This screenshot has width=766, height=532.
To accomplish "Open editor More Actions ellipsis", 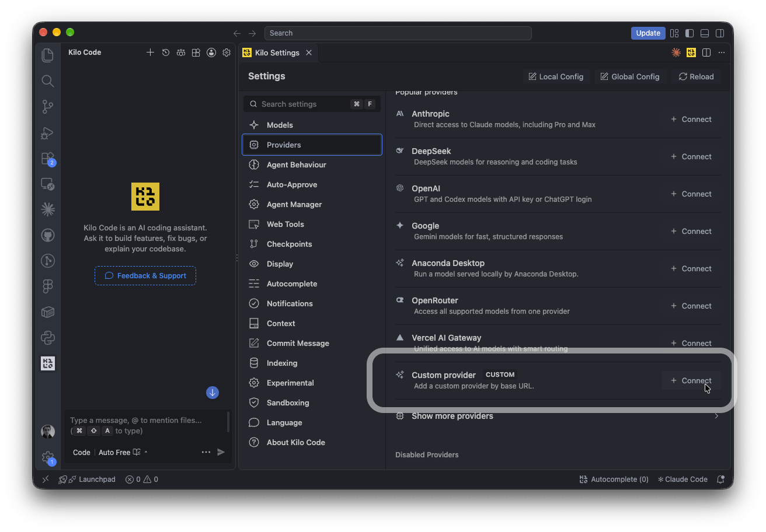I will point(722,52).
